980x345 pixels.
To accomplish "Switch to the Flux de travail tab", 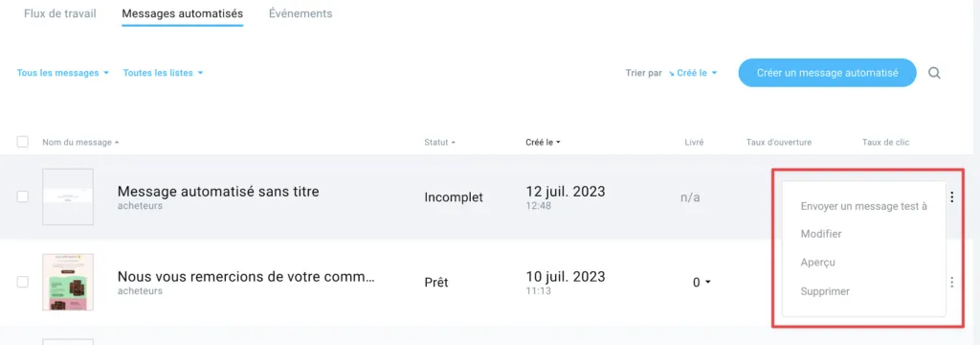I will (60, 13).
